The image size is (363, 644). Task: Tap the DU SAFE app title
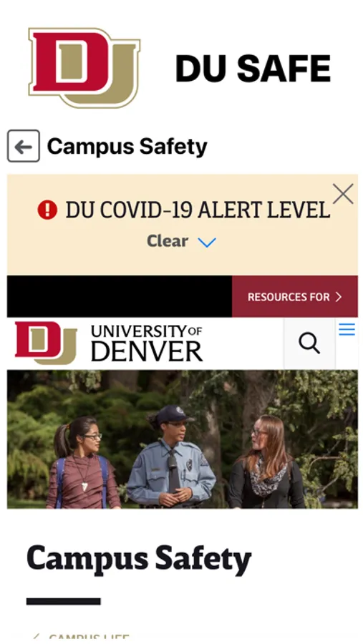tap(253, 69)
